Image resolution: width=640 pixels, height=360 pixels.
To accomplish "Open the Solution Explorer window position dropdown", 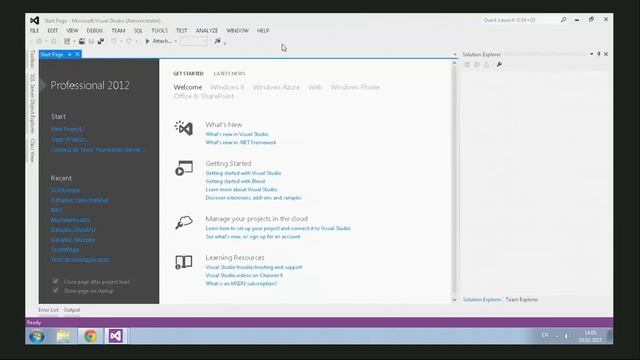I will tap(591, 54).
